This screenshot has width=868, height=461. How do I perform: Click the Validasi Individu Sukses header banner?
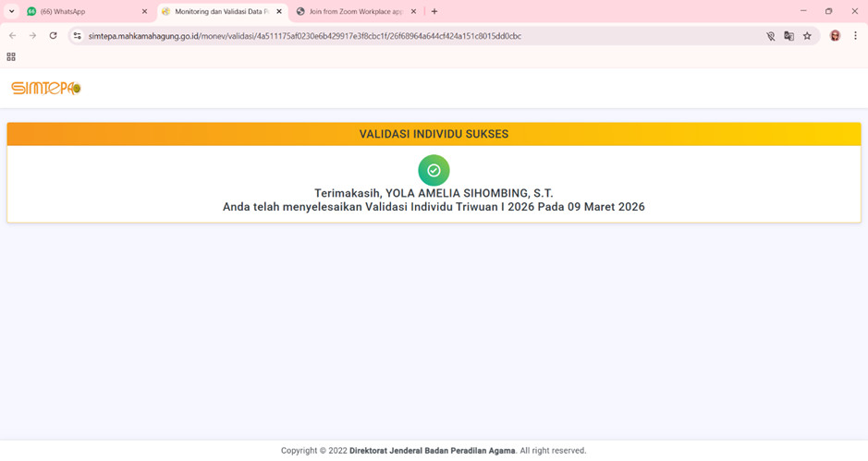434,134
